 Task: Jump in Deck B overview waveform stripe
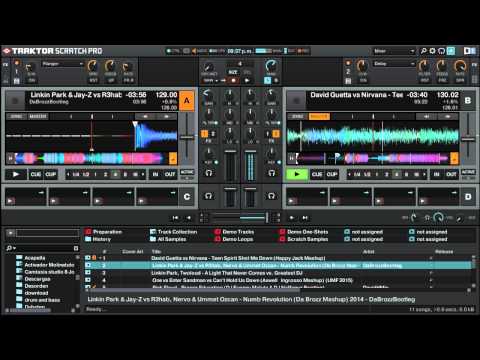pyautogui.click(x=373, y=158)
